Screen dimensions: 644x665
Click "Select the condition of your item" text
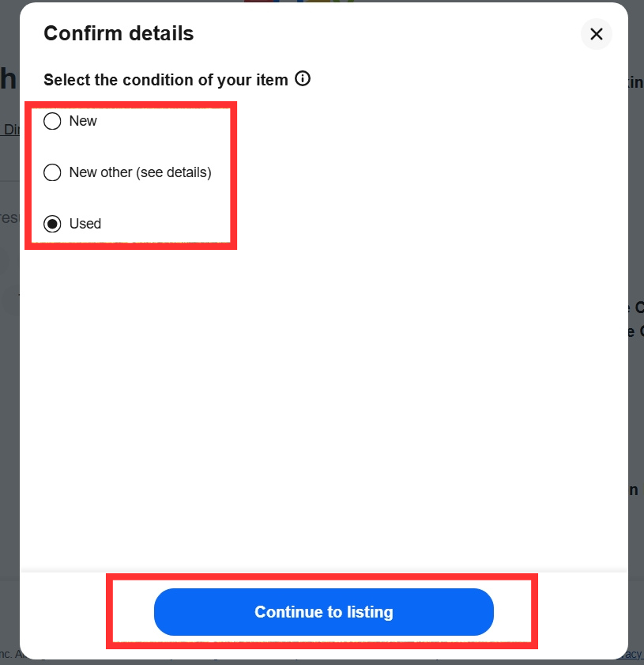click(165, 80)
